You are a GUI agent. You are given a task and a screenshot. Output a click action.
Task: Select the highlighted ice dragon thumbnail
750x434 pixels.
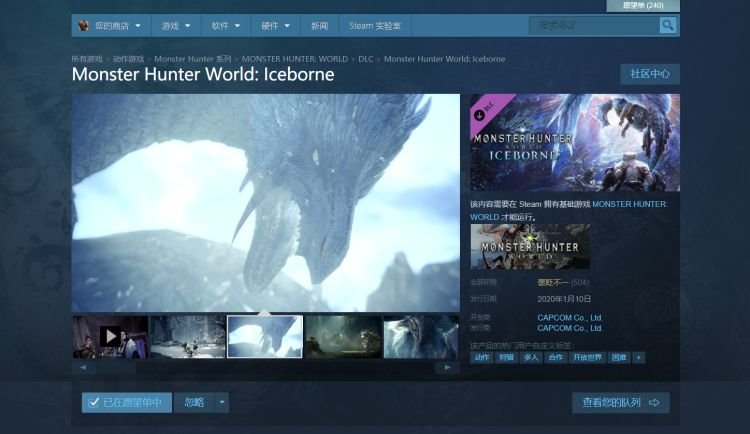(x=265, y=336)
